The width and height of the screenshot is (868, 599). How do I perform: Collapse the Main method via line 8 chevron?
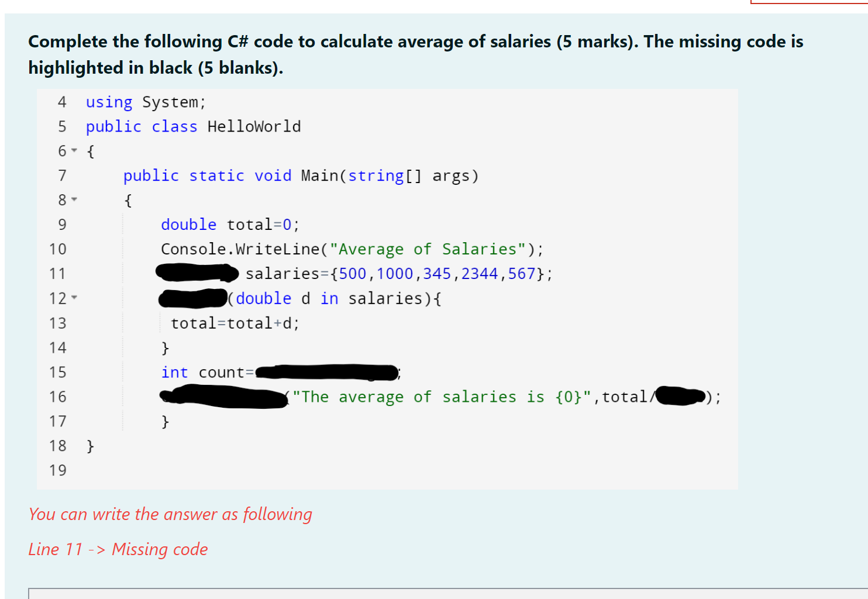coord(74,199)
